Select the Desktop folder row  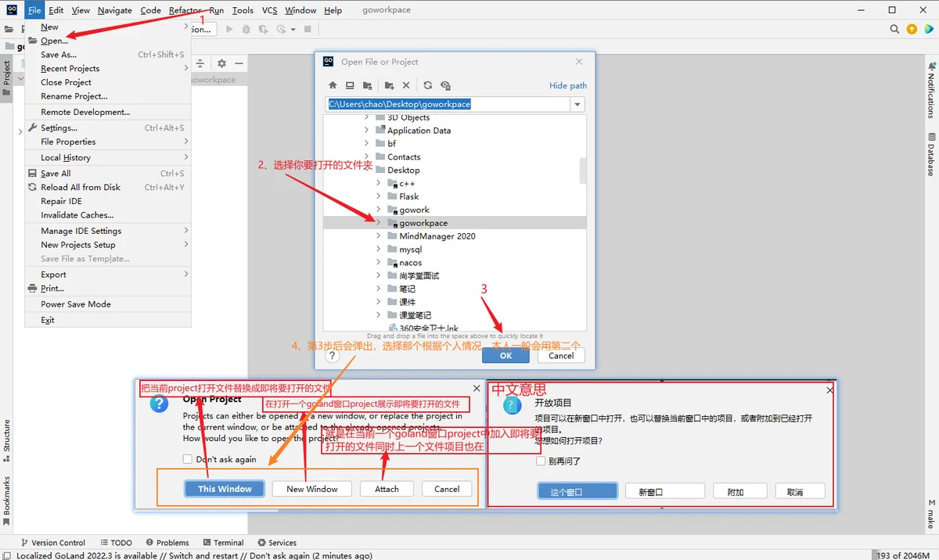pos(455,170)
